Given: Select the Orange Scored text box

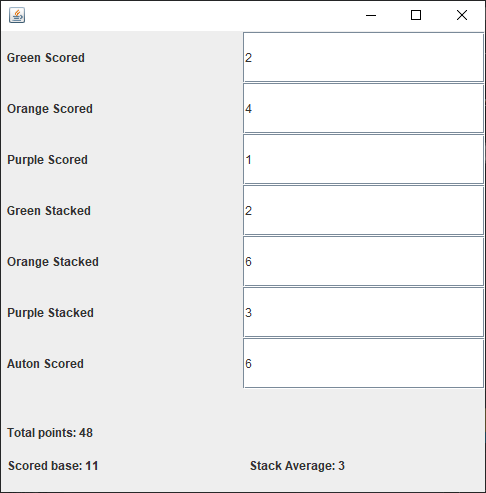Looking at the screenshot, I should [363, 108].
